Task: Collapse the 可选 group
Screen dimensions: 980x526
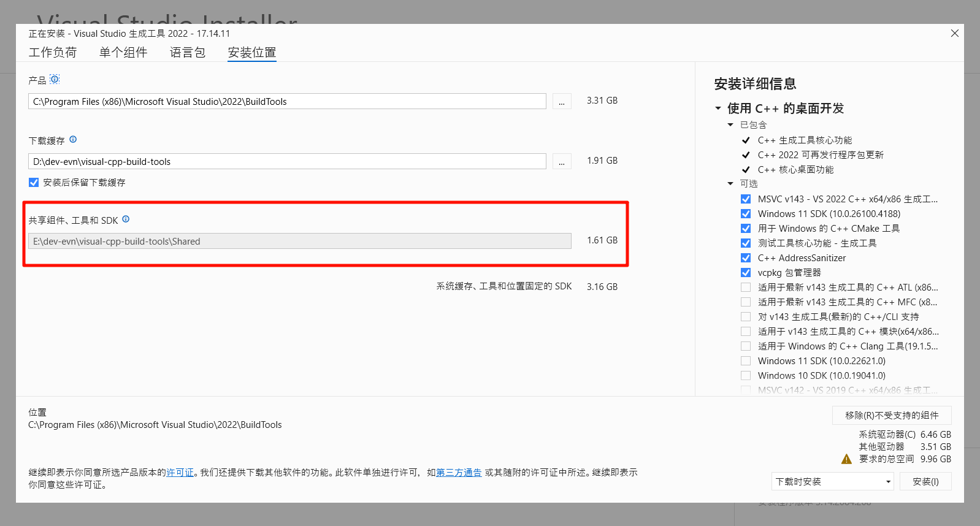Action: (730, 183)
